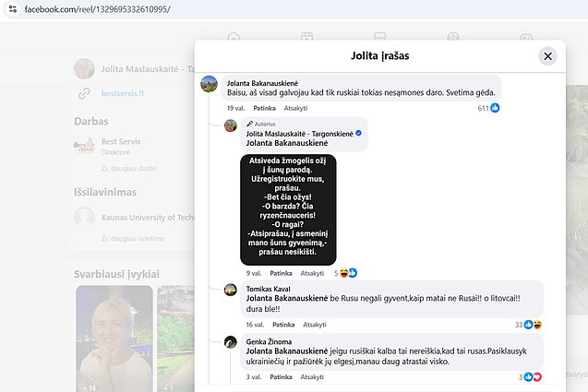Click link chain icon beside bestservis.lt
The height and width of the screenshot is (392, 588).
(x=84, y=93)
